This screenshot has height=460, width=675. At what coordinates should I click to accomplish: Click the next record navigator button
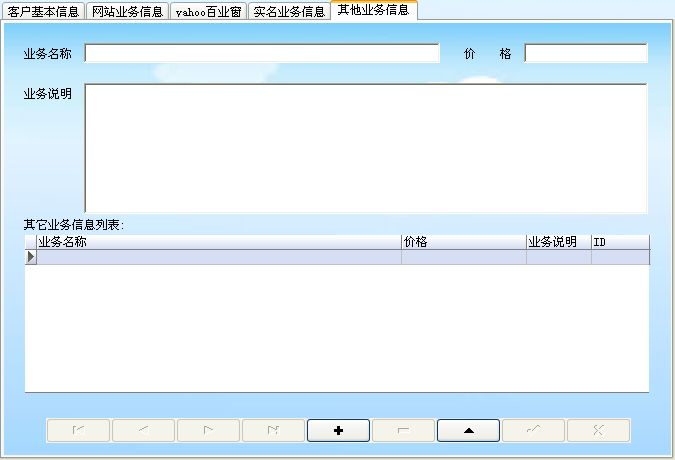coord(208,430)
